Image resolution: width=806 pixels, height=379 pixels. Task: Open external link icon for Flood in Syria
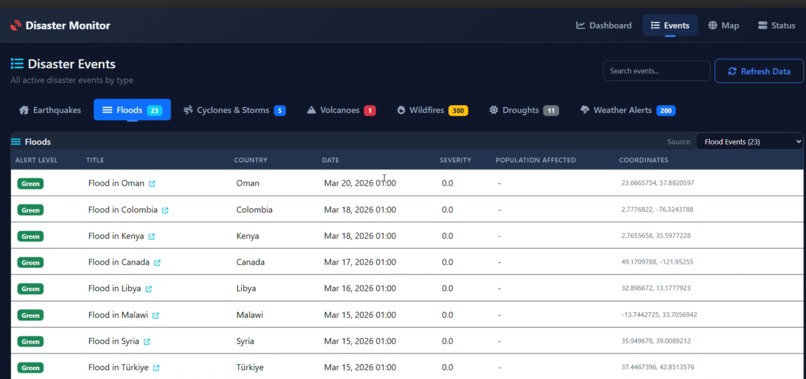147,342
